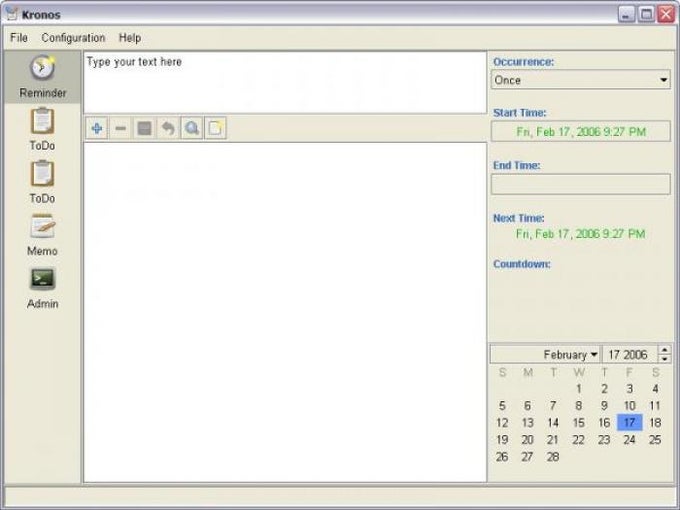This screenshot has width=680, height=510.
Task: Open the Reminder section in the sidebar
Action: click(x=42, y=77)
